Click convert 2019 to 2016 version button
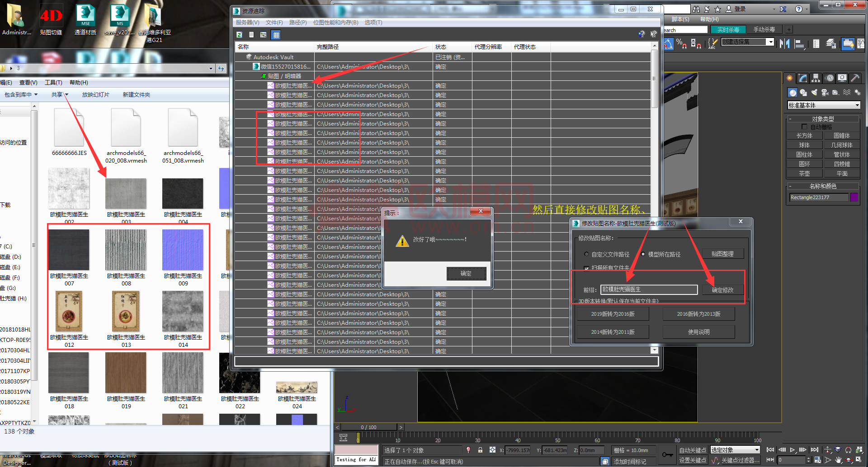This screenshot has height=467, width=868. pyautogui.click(x=613, y=314)
